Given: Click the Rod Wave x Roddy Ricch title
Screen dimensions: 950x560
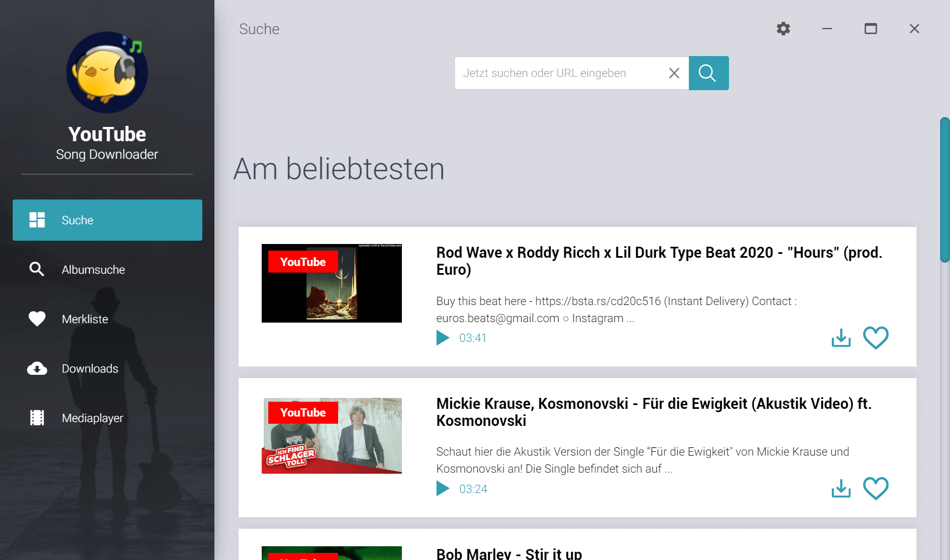Looking at the screenshot, I should point(659,261).
